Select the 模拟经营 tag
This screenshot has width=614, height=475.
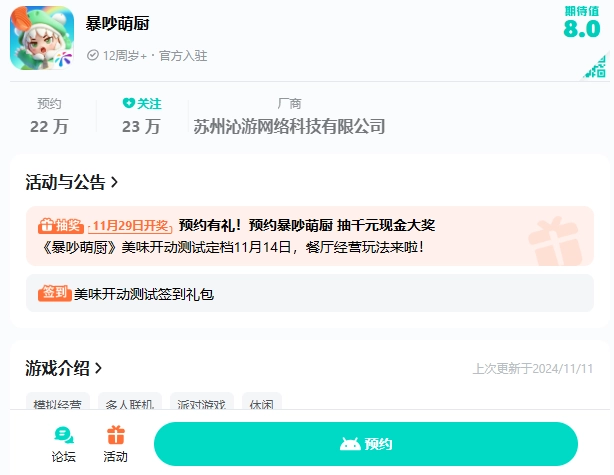click(57, 404)
